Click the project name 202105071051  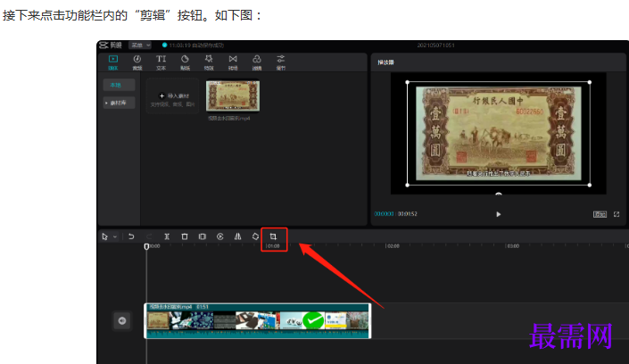coord(435,45)
